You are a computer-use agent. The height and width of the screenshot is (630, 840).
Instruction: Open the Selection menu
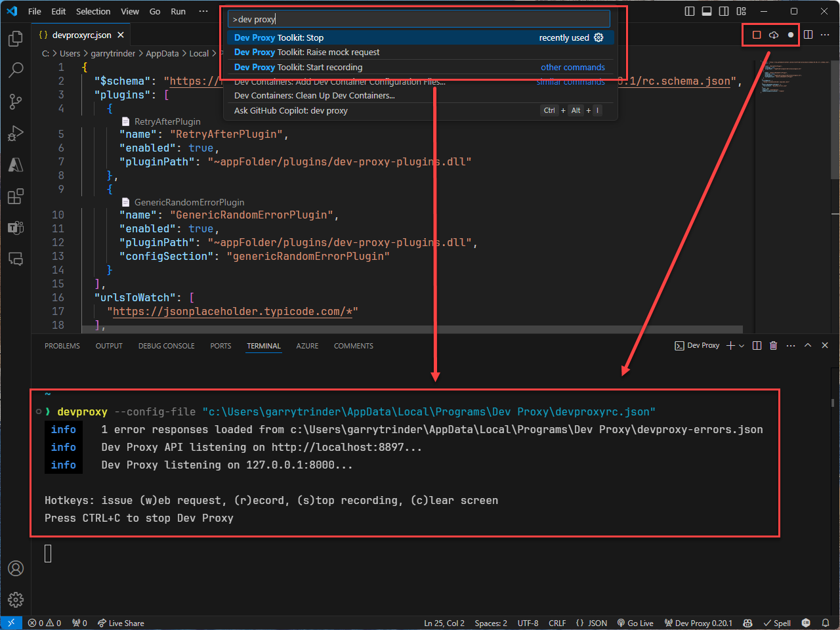[93, 11]
